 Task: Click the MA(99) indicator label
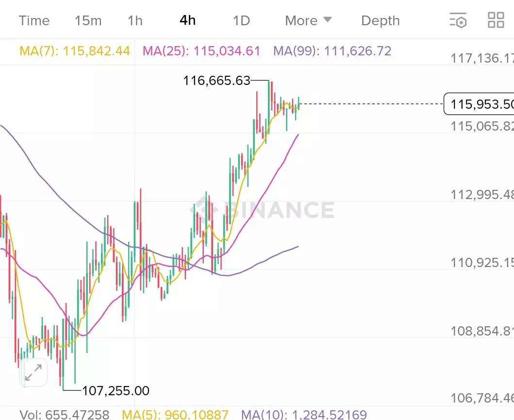click(332, 51)
